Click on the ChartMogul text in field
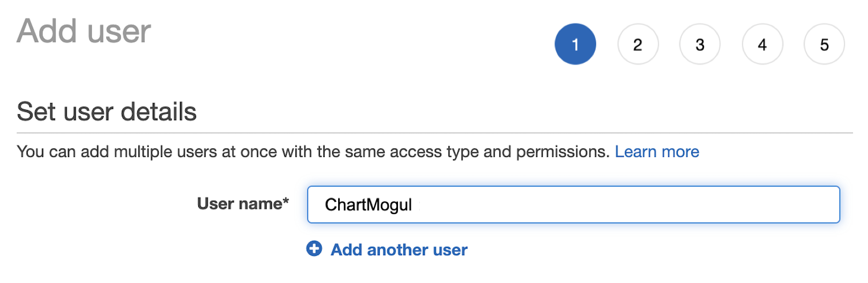 pos(369,205)
